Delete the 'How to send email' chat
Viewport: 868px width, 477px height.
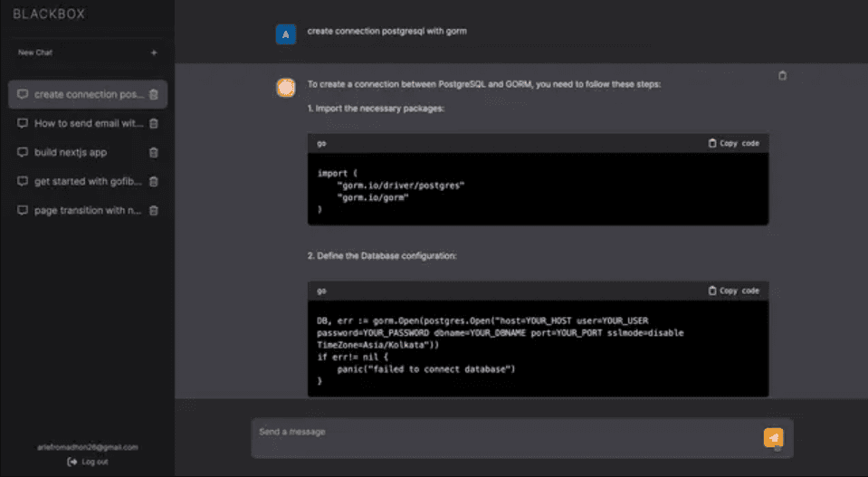tap(154, 124)
